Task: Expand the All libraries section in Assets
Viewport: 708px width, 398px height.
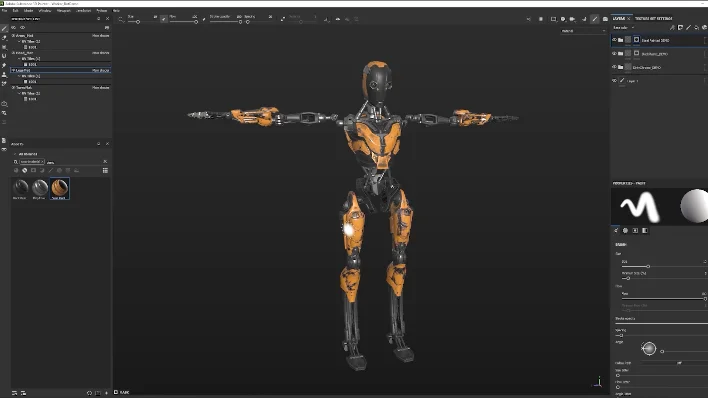Action: 15,154
